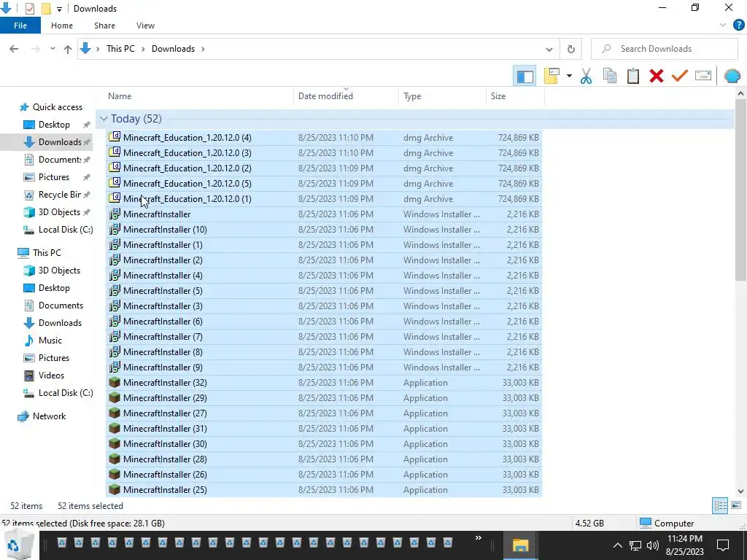Image resolution: width=747 pixels, height=560 pixels.
Task: Select MinecraftInstaller (10) Windows Installer file
Action: [x=323, y=230]
